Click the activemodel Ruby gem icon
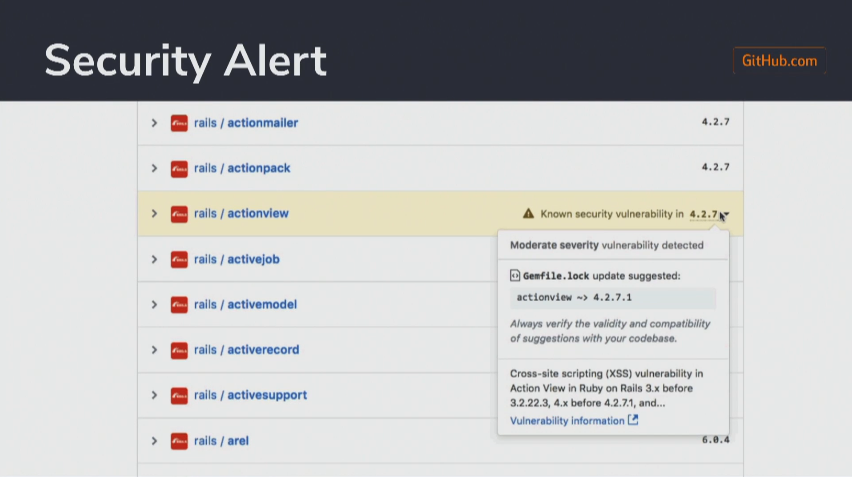This screenshot has width=852, height=477. pyautogui.click(x=179, y=305)
